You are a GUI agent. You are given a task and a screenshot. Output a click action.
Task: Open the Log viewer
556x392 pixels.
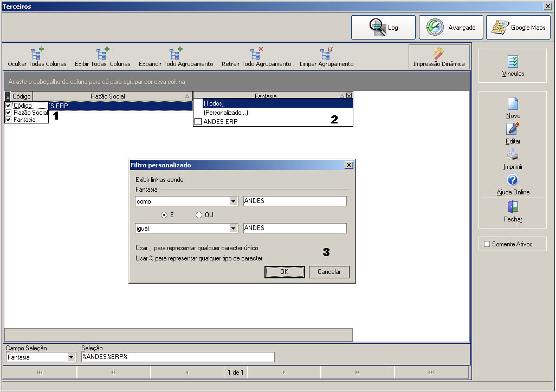point(383,27)
